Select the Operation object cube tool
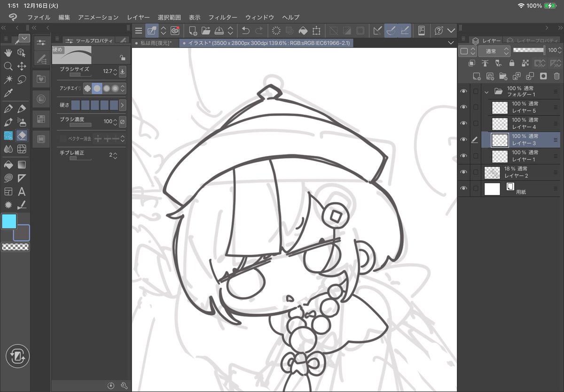The height and width of the screenshot is (392, 564). tap(22, 53)
